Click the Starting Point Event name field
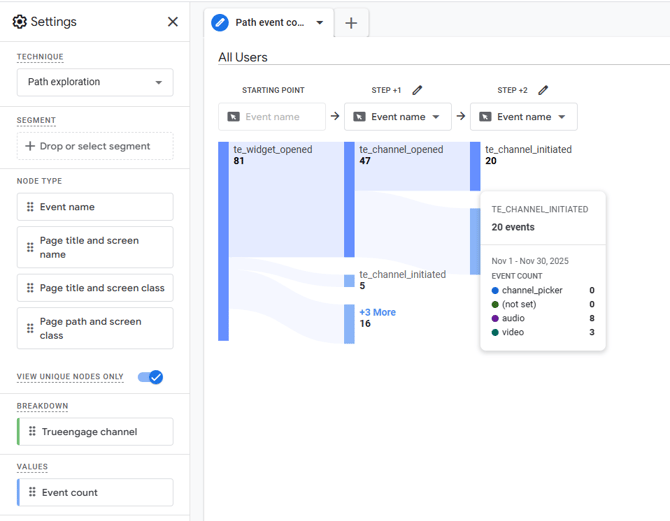Image resolution: width=670 pixels, height=521 pixels. (272, 117)
